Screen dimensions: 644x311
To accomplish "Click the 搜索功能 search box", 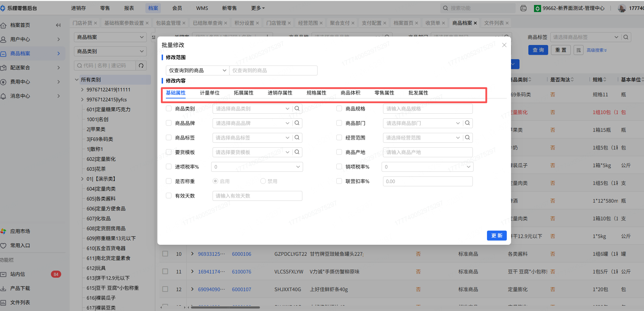I will (478, 8).
